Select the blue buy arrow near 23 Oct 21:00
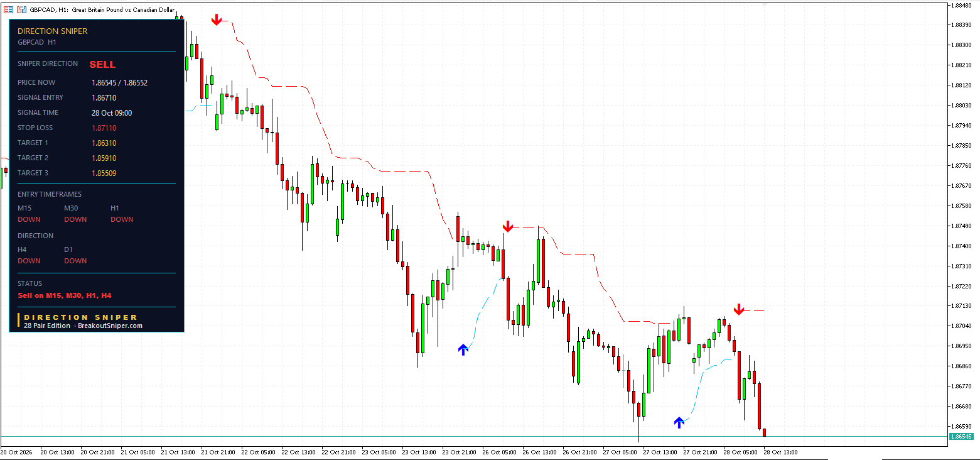The height and width of the screenshot is (460, 980). pos(463,349)
